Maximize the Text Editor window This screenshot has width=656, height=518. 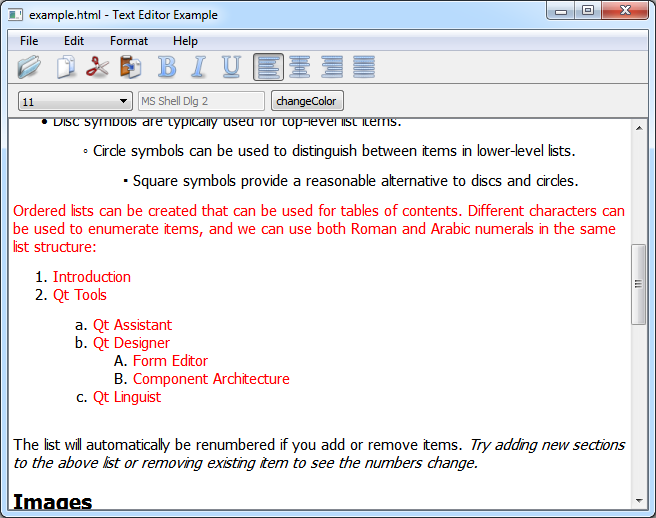click(x=588, y=10)
